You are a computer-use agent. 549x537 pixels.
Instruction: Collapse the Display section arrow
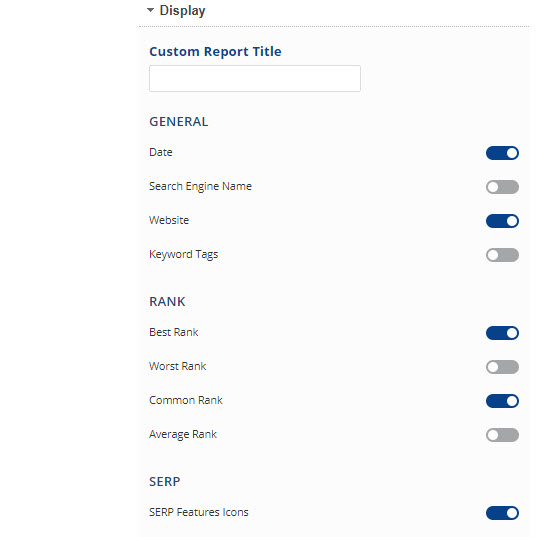coord(150,10)
